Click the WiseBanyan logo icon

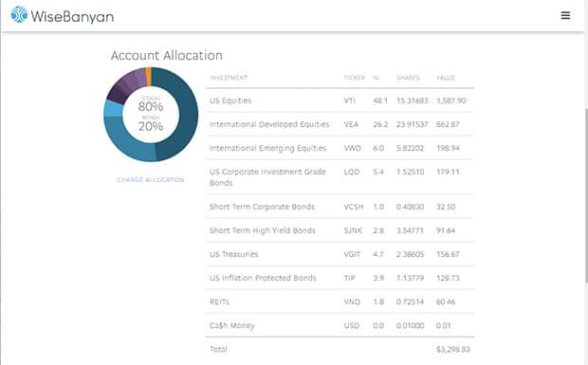[x=19, y=14]
